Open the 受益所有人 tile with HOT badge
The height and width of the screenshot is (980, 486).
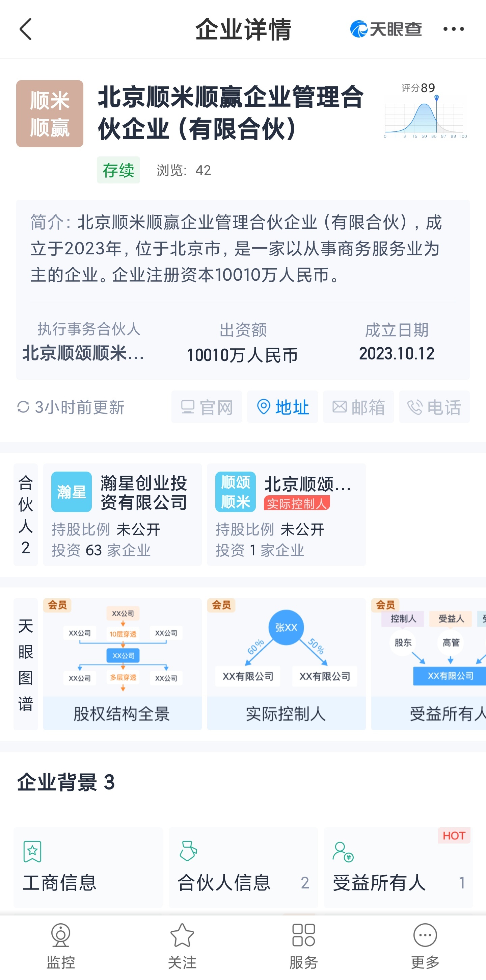398,868
